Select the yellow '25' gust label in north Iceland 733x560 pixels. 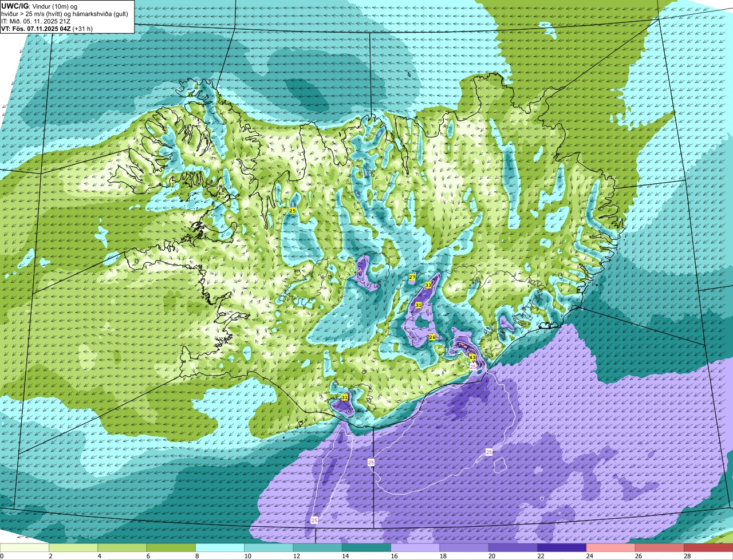[x=293, y=211]
